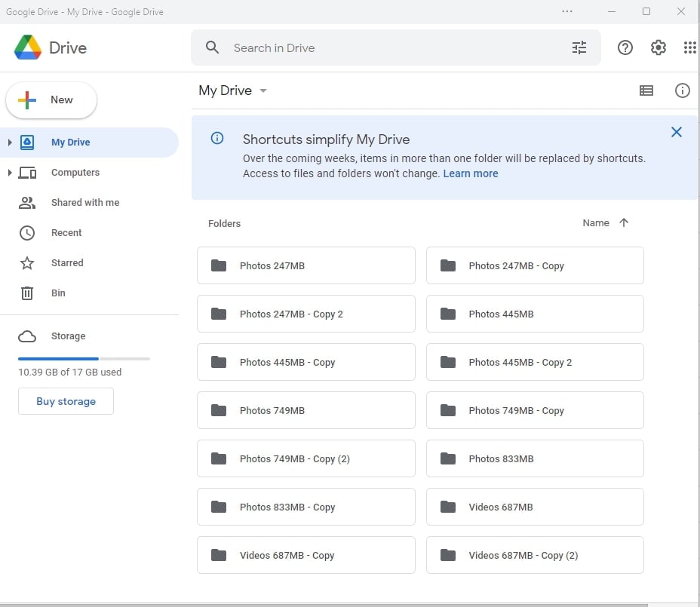700x607 pixels.
Task: Select the Photos 833MB folder
Action: (535, 458)
